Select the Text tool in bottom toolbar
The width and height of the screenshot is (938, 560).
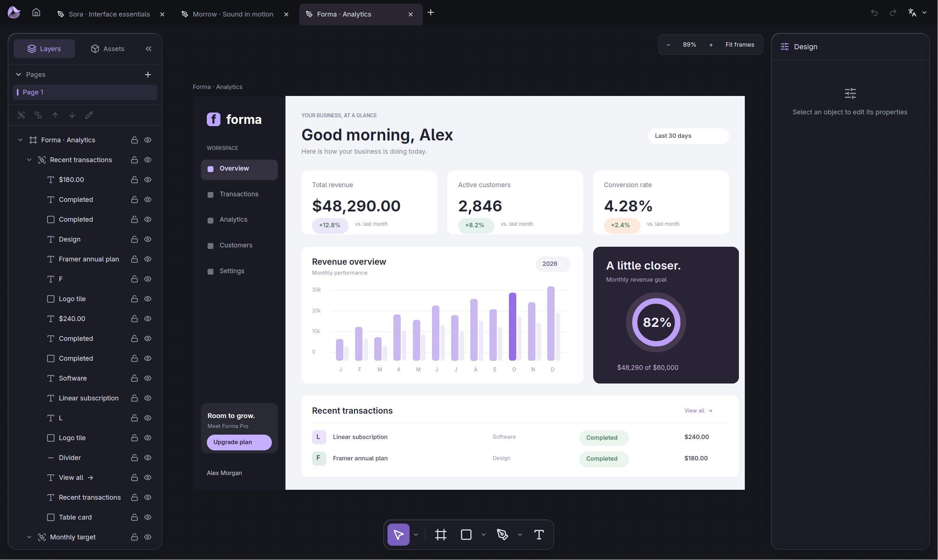click(539, 535)
